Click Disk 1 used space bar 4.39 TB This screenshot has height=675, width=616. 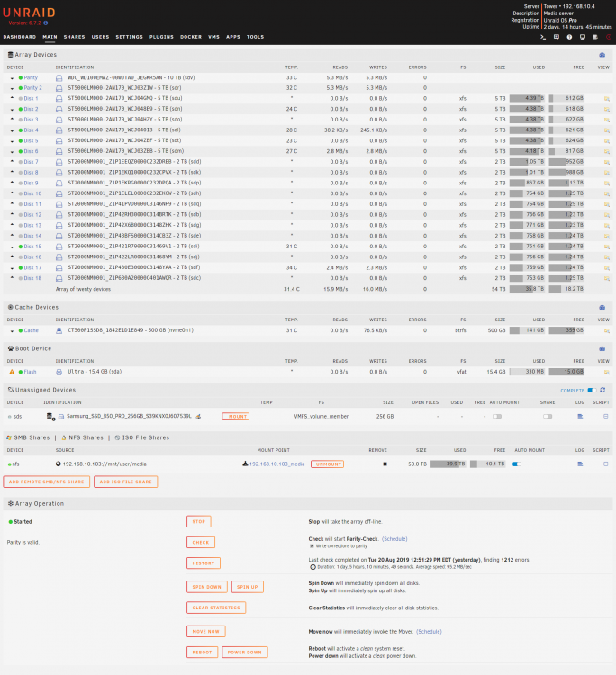[x=527, y=99]
